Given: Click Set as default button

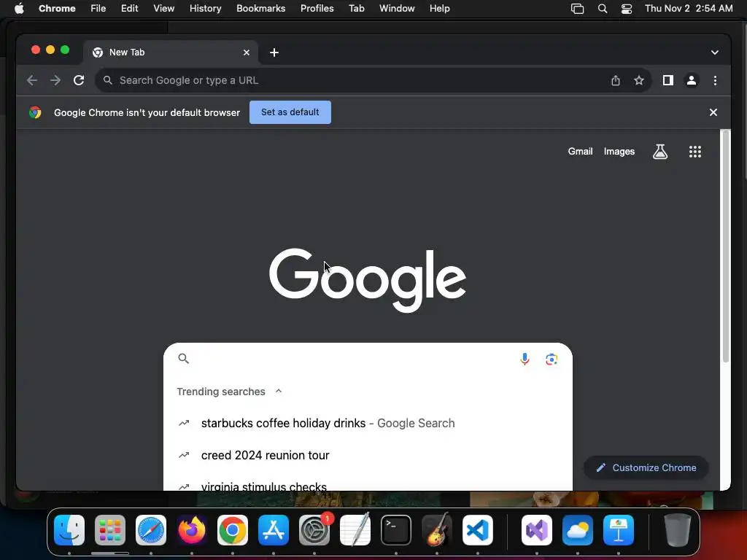Looking at the screenshot, I should coord(290,112).
